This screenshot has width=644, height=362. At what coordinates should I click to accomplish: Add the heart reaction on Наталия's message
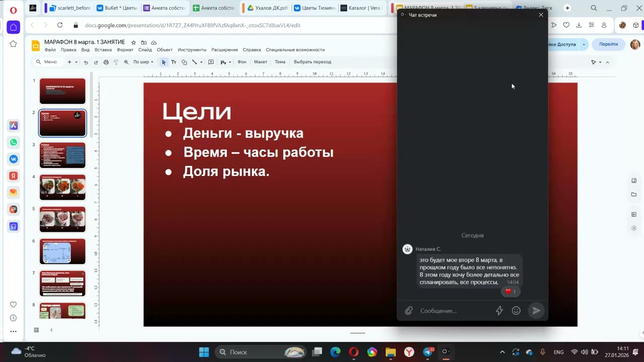[x=510, y=292]
